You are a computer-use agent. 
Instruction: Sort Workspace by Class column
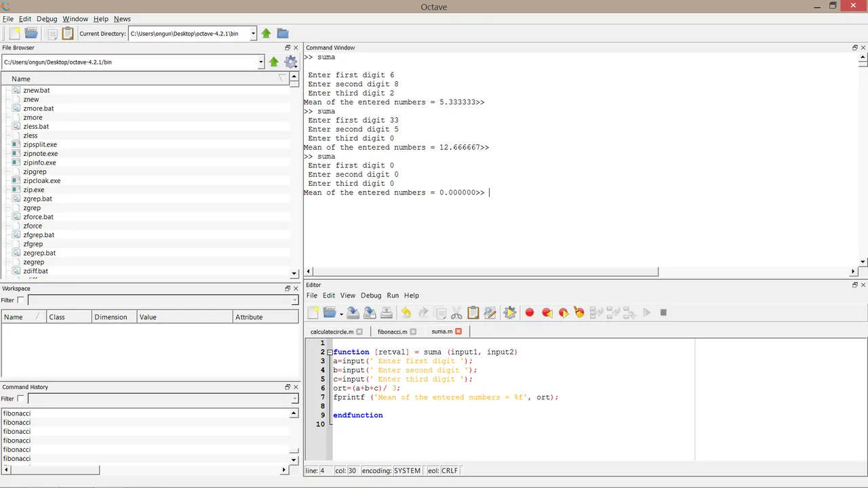coord(68,317)
